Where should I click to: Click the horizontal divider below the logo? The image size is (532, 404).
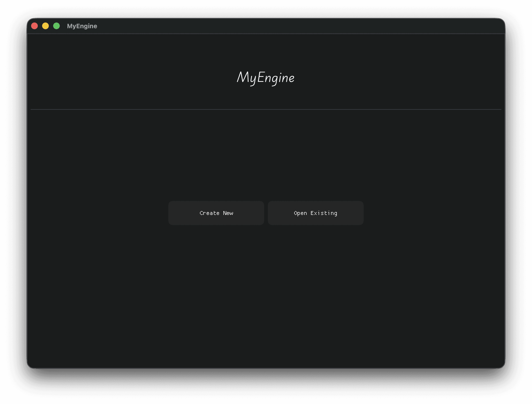coord(266,109)
